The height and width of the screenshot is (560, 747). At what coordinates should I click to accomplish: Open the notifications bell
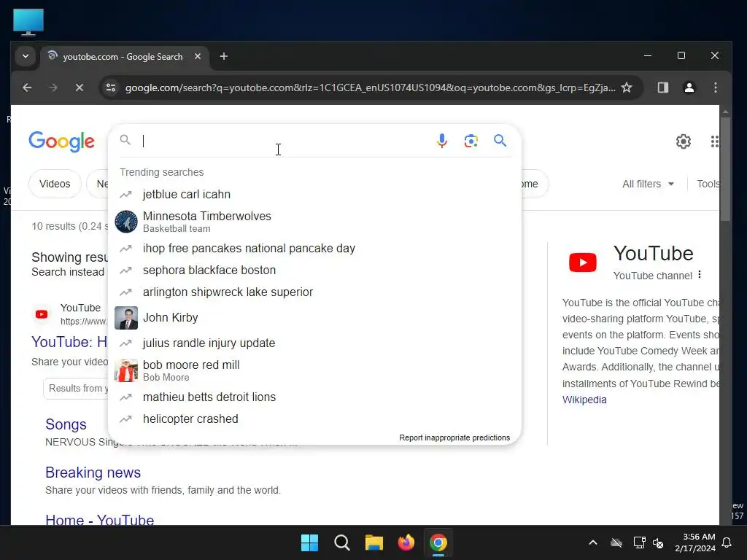tap(727, 542)
